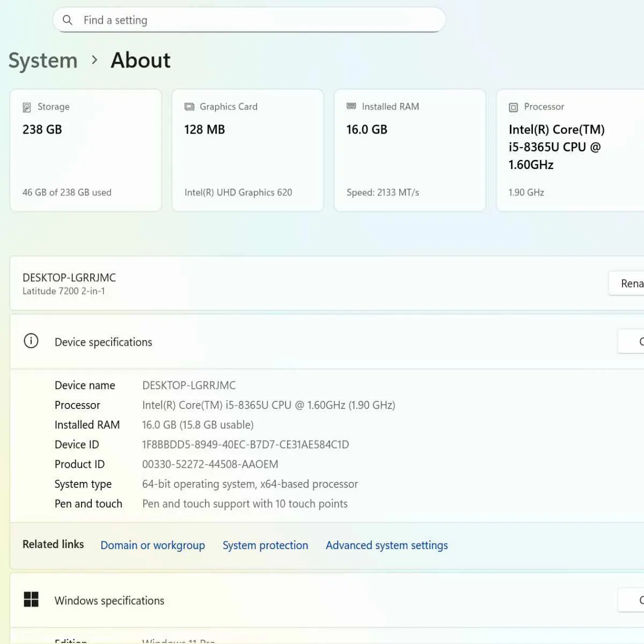The width and height of the screenshot is (644, 644).
Task: Click the 1.90 GHz text in Processor card
Action: pos(526,192)
